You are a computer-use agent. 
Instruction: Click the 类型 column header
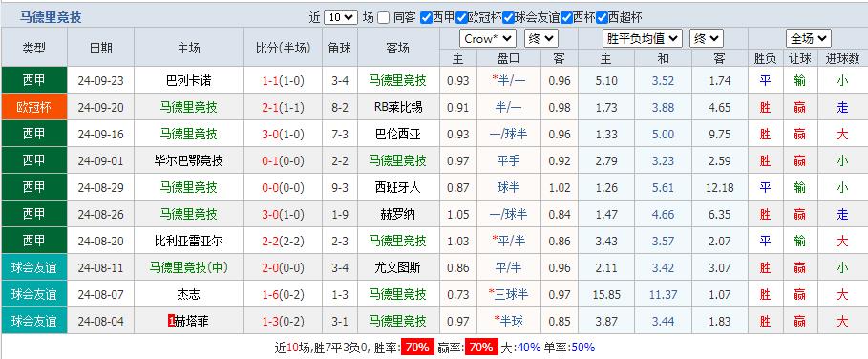[x=34, y=48]
